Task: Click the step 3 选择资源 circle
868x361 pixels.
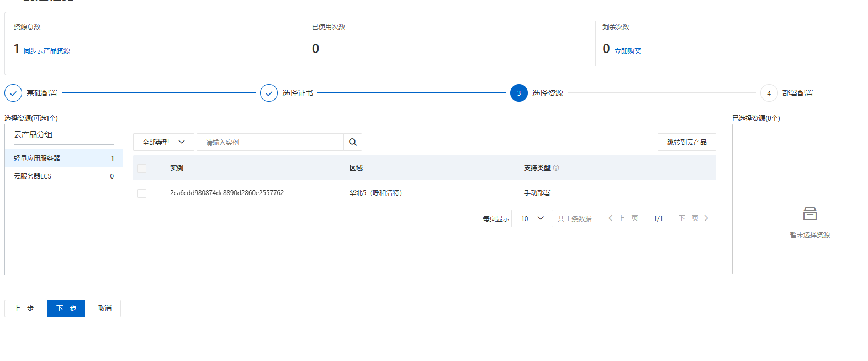Action: (x=519, y=93)
